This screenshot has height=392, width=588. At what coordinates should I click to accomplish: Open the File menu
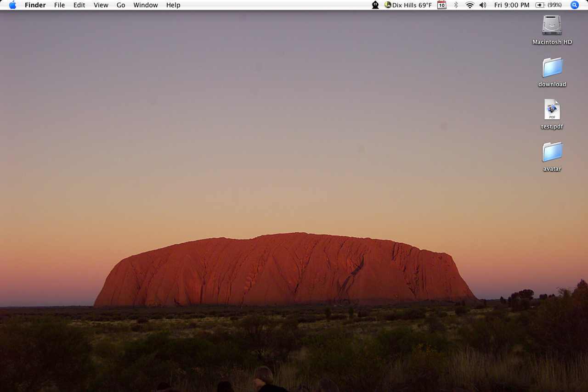[59, 5]
